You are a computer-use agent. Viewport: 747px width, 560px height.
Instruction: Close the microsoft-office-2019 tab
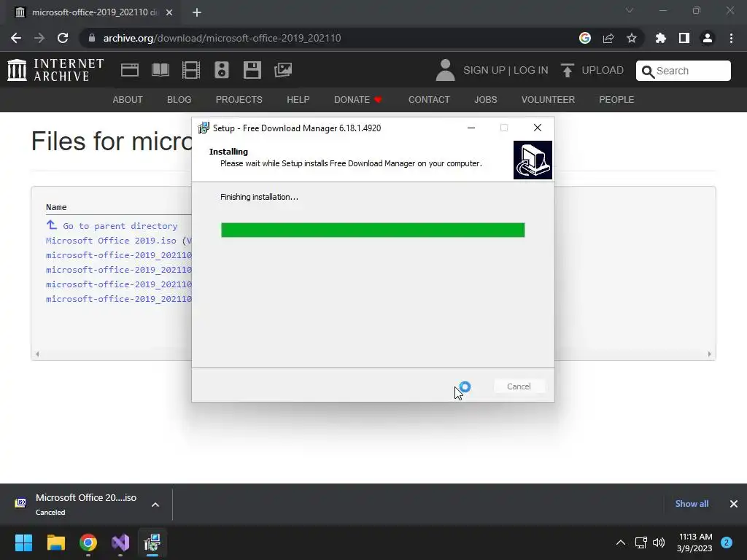(x=169, y=12)
